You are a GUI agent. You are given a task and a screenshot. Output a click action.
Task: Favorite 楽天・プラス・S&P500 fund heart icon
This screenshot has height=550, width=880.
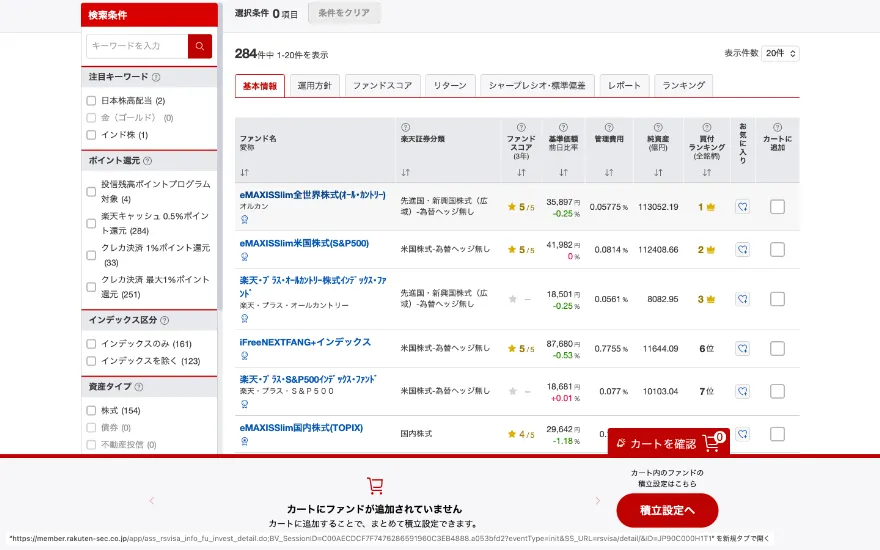pyautogui.click(x=742, y=391)
